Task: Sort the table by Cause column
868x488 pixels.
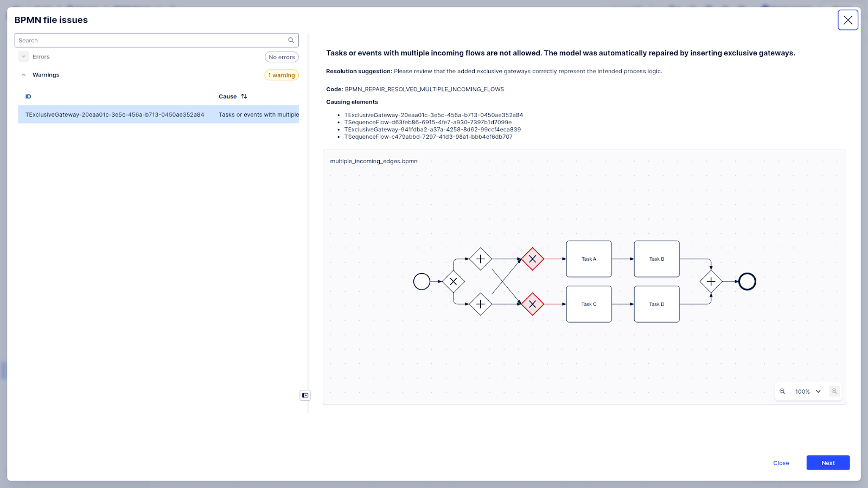Action: (244, 97)
